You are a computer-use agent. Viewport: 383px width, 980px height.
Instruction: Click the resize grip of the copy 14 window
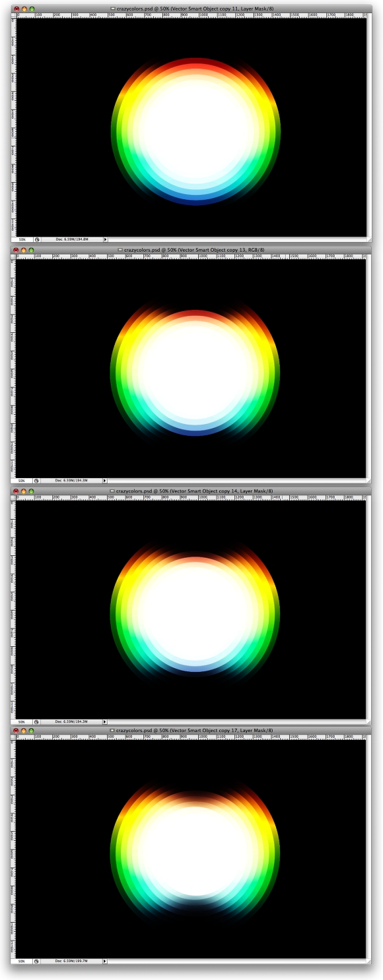click(x=369, y=721)
